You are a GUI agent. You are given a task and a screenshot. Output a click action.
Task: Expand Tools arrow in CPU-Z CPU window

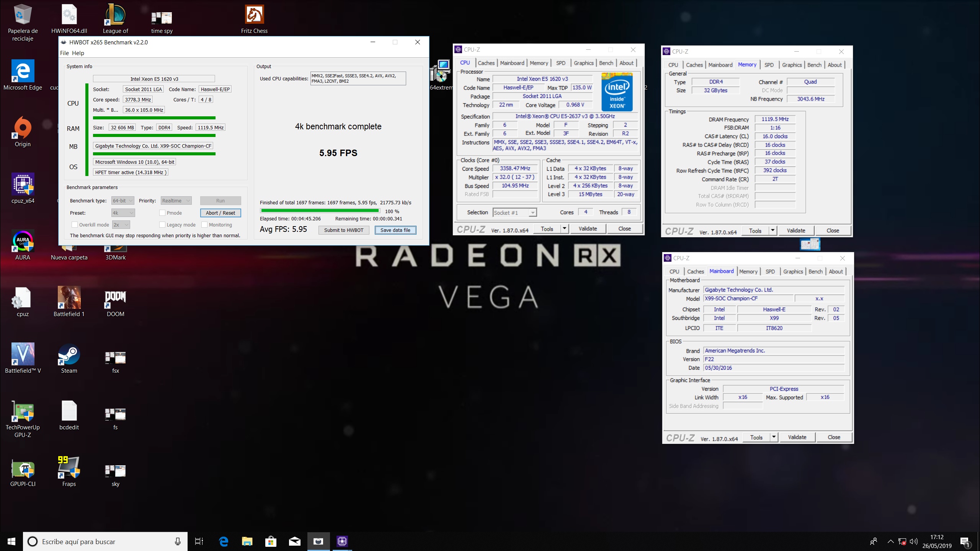tap(564, 228)
